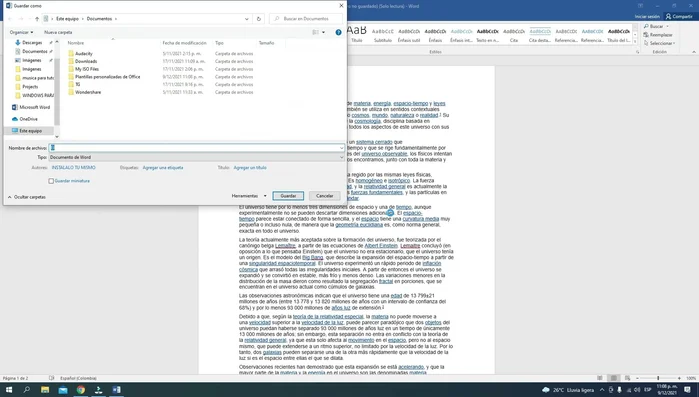The height and width of the screenshot is (397, 699).
Task: Select Este equipo in navigation pane
Action: click(x=30, y=131)
